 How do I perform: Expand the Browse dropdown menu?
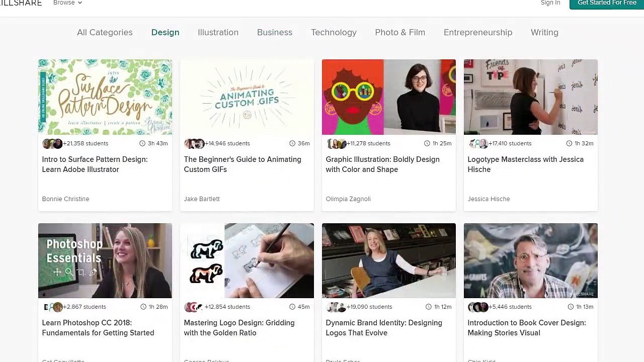67,3
